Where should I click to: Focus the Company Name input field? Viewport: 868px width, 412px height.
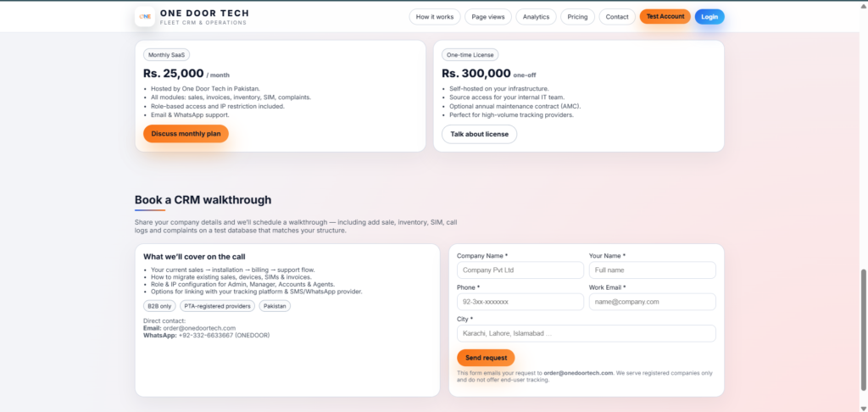click(x=520, y=270)
